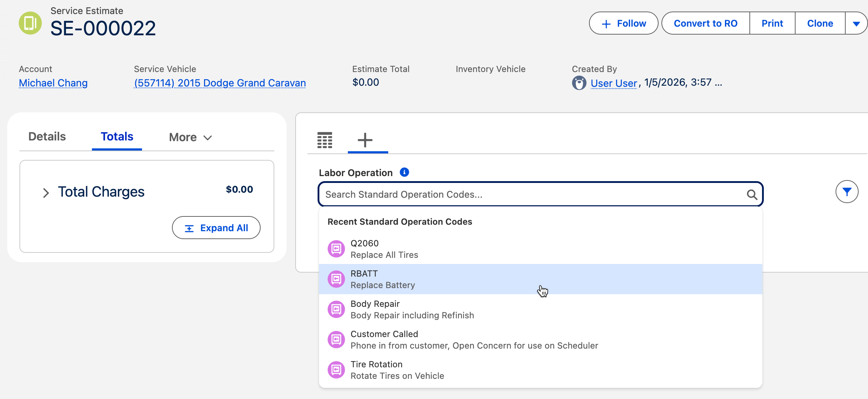Open the Michael Chang account link
Image resolution: width=868 pixels, height=399 pixels.
point(53,83)
